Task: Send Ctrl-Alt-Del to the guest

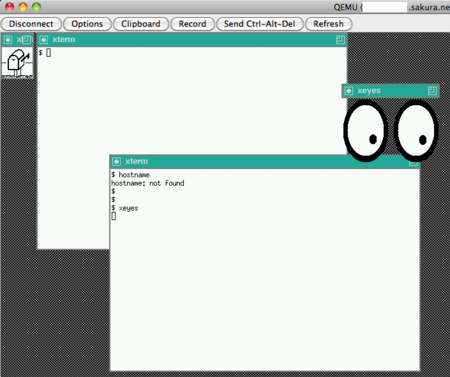Action: (260, 24)
